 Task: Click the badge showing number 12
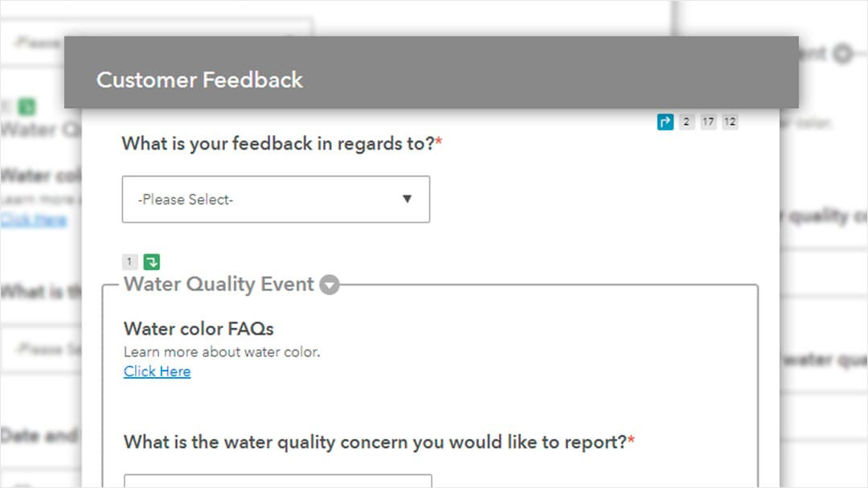coord(730,121)
